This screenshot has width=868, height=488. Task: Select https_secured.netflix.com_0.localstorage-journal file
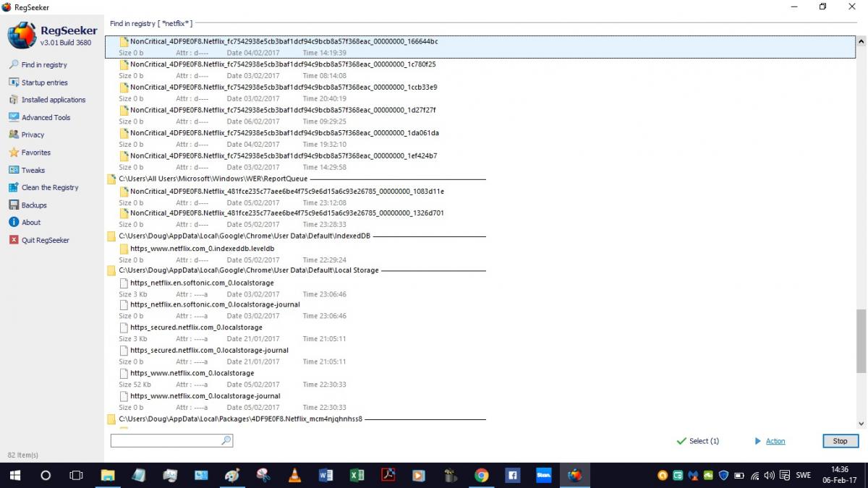point(209,351)
